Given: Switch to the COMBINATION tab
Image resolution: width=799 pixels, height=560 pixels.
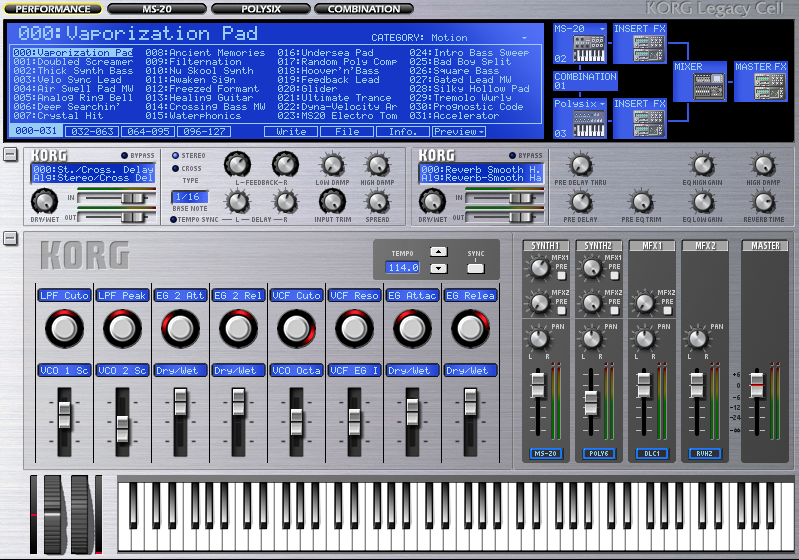Looking at the screenshot, I should pyautogui.click(x=364, y=9).
